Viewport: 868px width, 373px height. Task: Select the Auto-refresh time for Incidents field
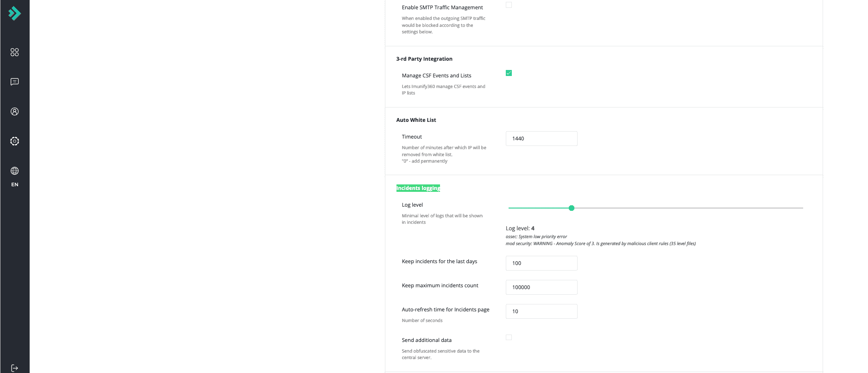[x=541, y=311]
